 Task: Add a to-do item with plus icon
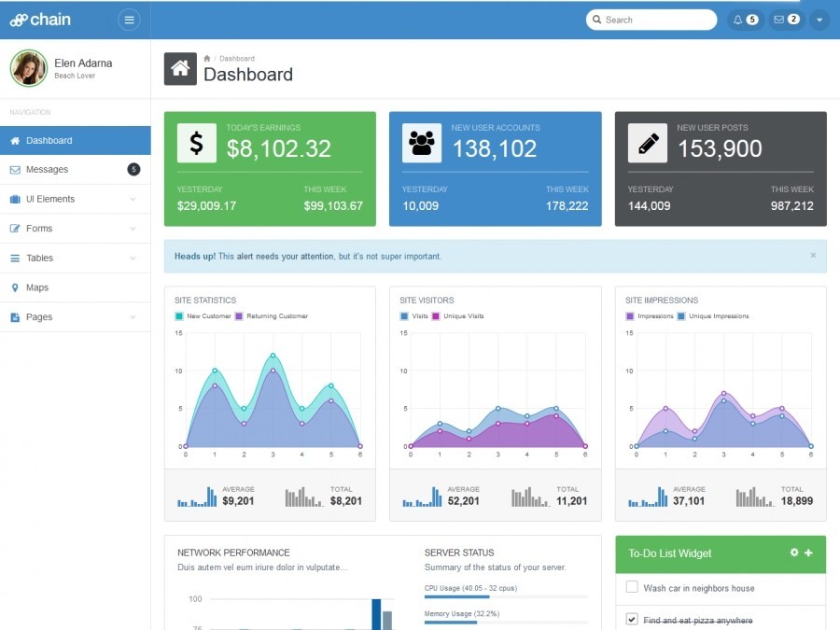pos(808,553)
